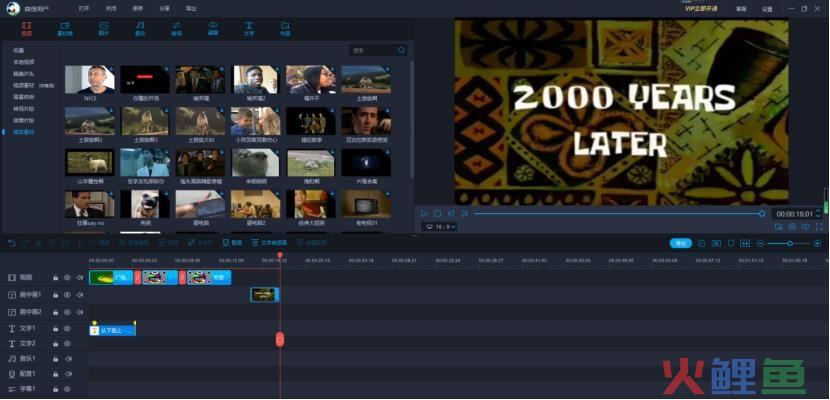Click the 分享 menu item
Screen dimensions: 830x400
point(164,8)
